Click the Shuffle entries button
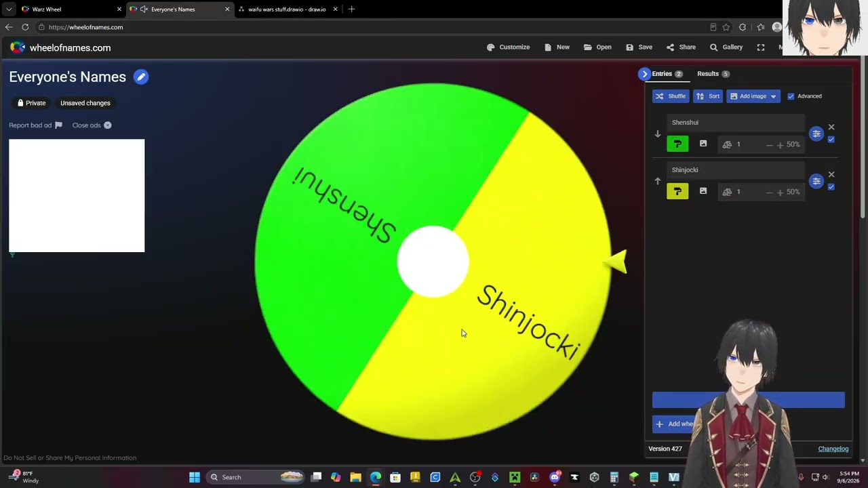 (671, 96)
